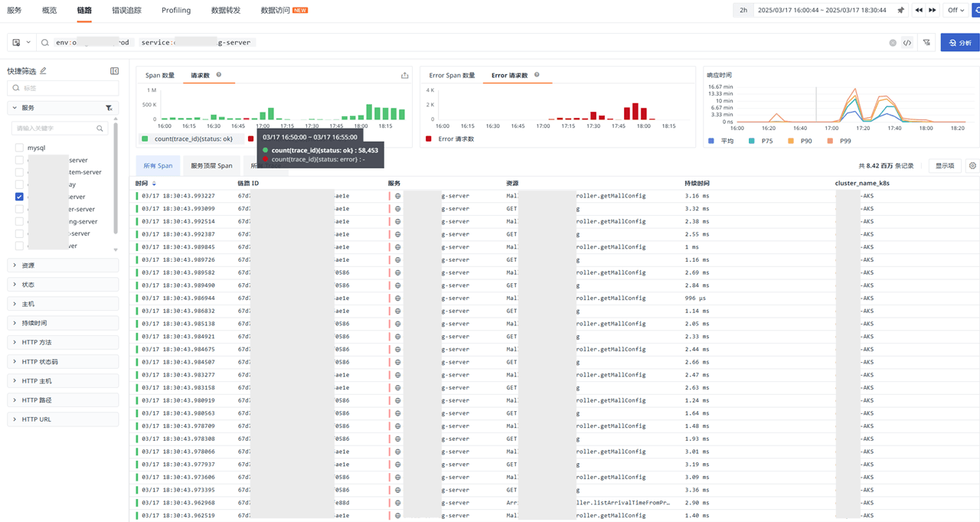This screenshot has width=980, height=522.
Task: Shift the time range forward with the fast-forward icon
Action: pos(933,10)
